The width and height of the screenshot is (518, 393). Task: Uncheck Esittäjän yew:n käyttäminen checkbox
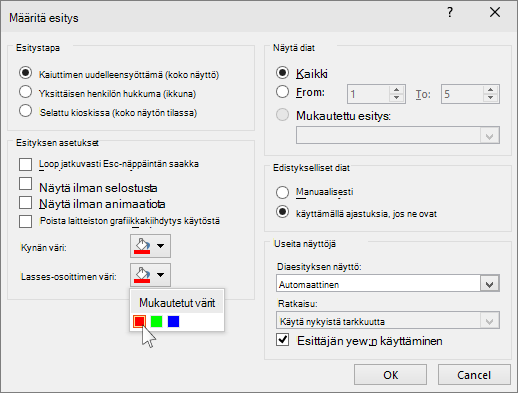coord(282,340)
